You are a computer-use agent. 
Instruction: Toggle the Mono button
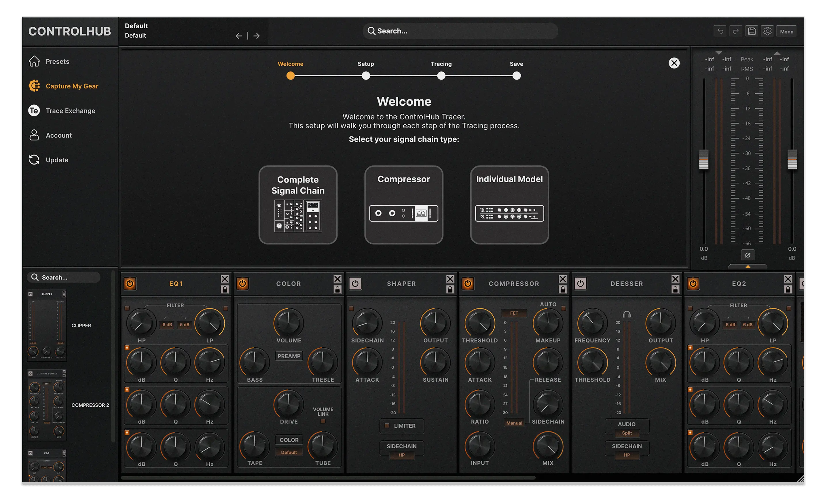click(x=786, y=32)
